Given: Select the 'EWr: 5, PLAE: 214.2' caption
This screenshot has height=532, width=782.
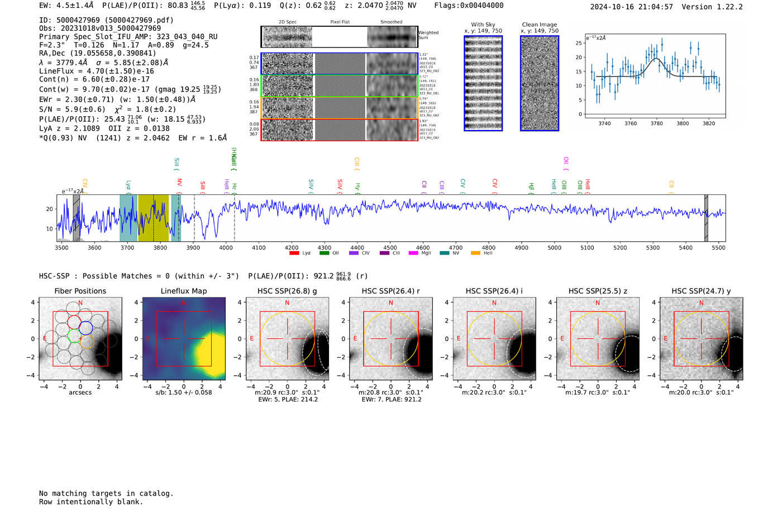Looking at the screenshot, I should pos(288,399).
